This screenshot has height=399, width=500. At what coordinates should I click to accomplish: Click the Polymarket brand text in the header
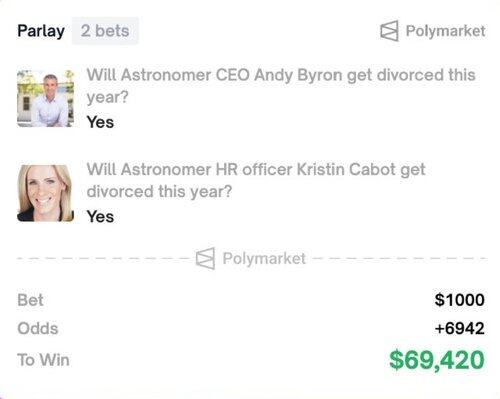click(445, 31)
